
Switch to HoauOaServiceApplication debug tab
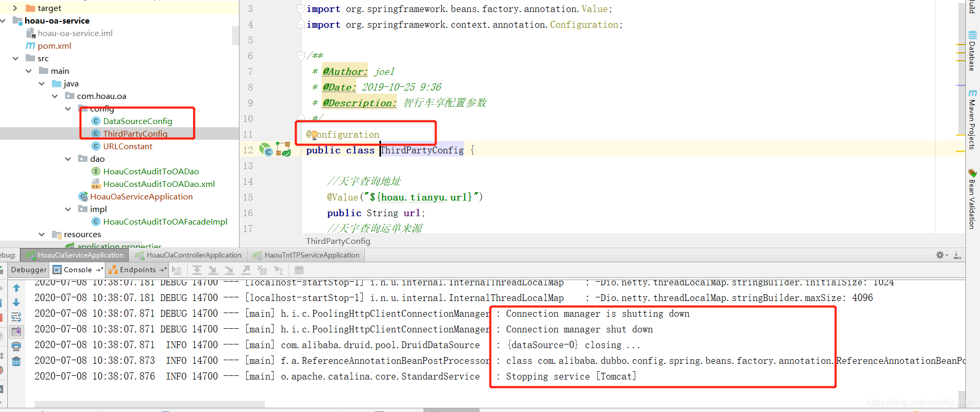pyautogui.click(x=74, y=255)
